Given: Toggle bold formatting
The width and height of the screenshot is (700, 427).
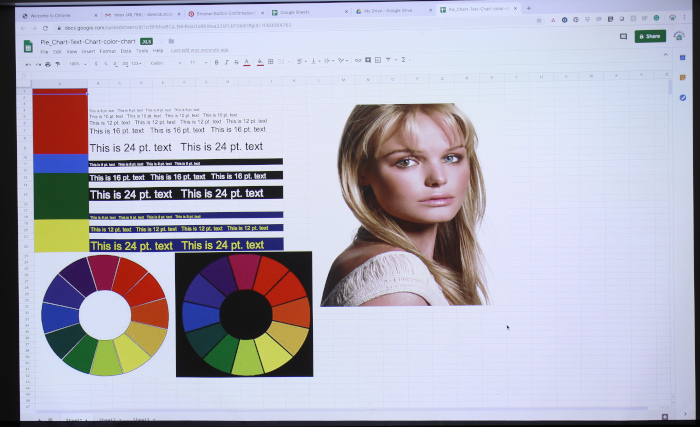Looking at the screenshot, I should (x=217, y=63).
